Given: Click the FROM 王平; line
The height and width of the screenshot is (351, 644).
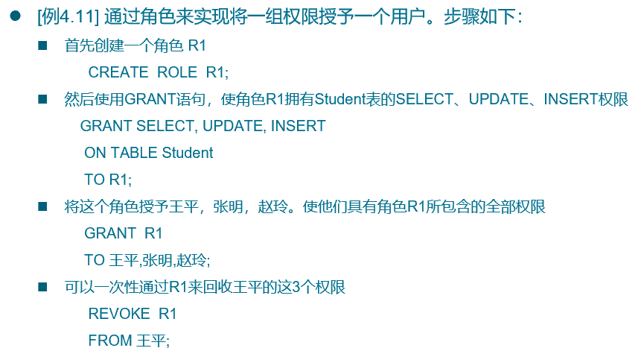Looking at the screenshot, I should coord(129,340).
